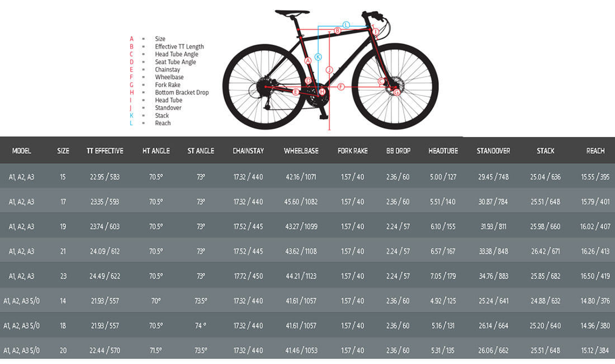The width and height of the screenshot is (615, 364).
Task: Select the circled F wheelbase marker
Action: coord(341,86)
